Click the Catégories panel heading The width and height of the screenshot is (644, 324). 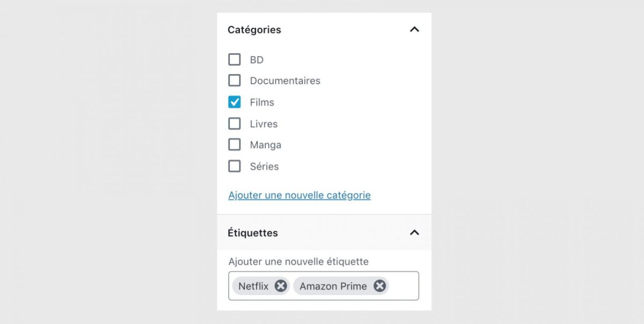[x=254, y=30]
